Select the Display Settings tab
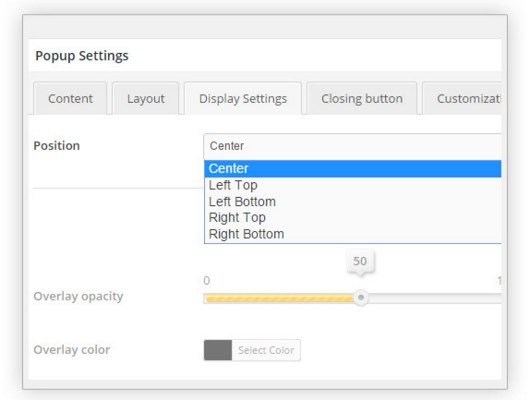The height and width of the screenshot is (400, 531). [x=243, y=99]
